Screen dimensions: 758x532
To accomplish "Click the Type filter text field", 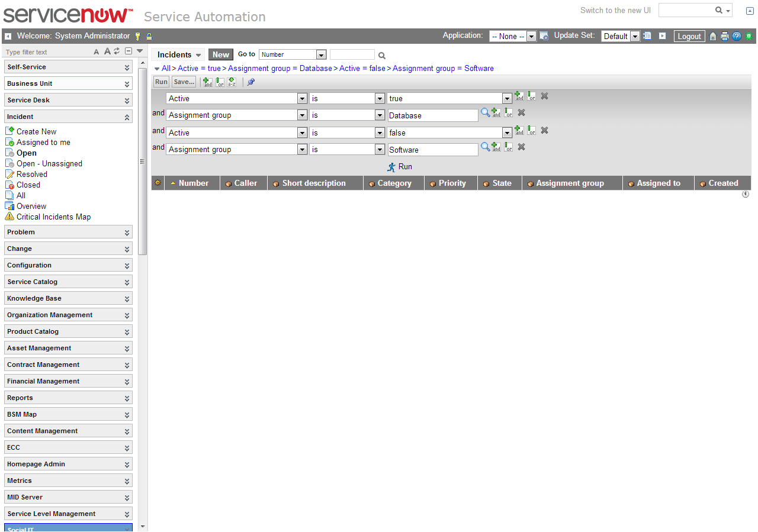I will (47, 52).
